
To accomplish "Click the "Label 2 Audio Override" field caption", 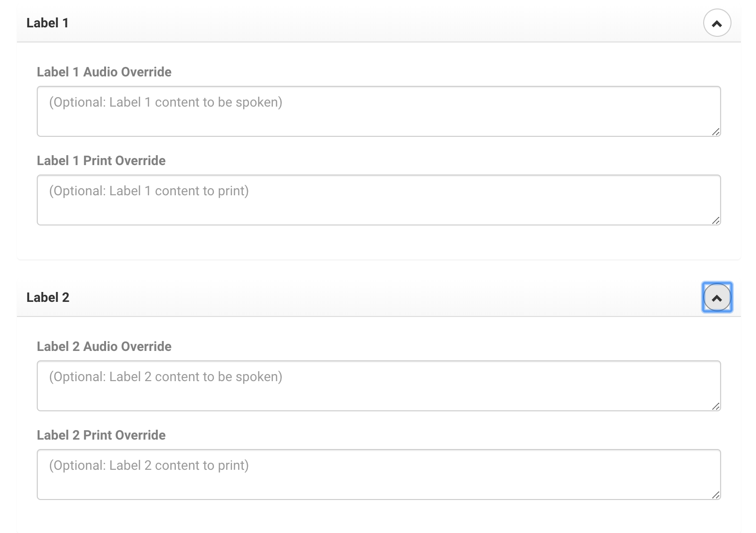I will pyautogui.click(x=104, y=347).
